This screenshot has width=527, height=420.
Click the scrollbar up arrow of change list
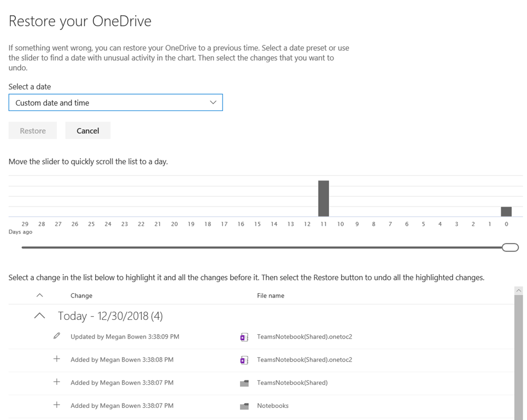[x=519, y=290]
